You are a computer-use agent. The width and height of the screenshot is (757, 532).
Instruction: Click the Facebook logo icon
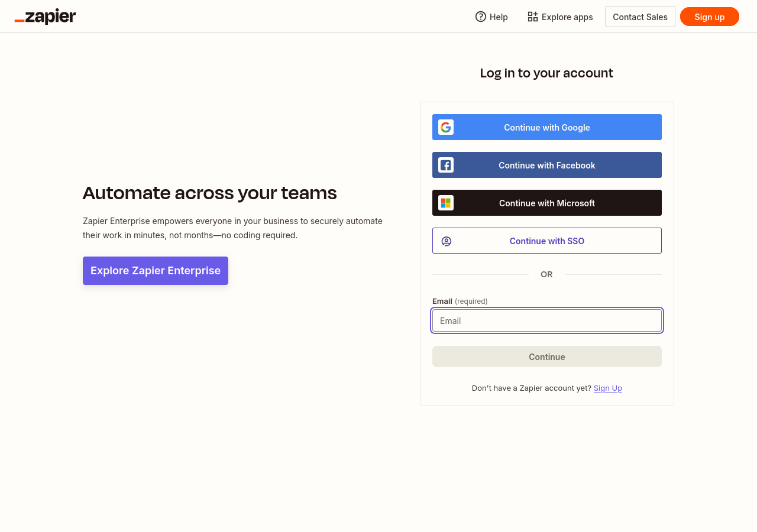[x=446, y=165]
